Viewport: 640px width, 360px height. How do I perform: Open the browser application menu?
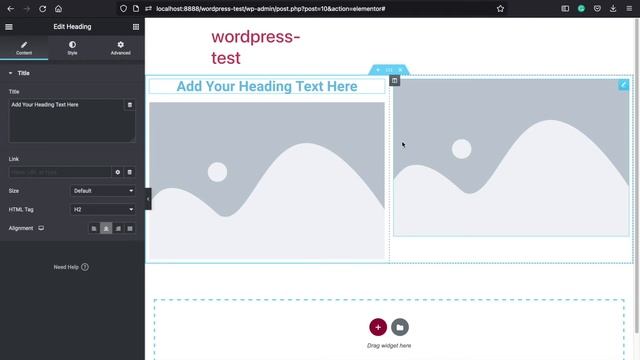click(x=629, y=9)
